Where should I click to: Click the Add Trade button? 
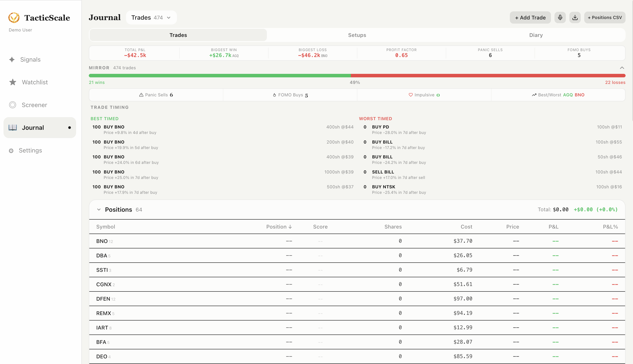(x=530, y=17)
